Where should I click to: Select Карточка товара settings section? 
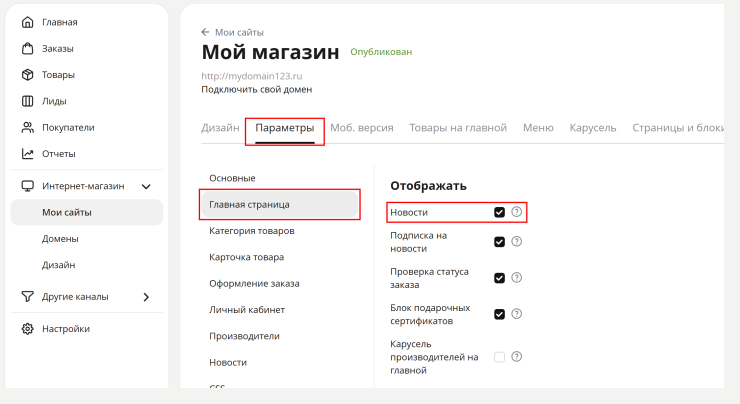(x=246, y=257)
